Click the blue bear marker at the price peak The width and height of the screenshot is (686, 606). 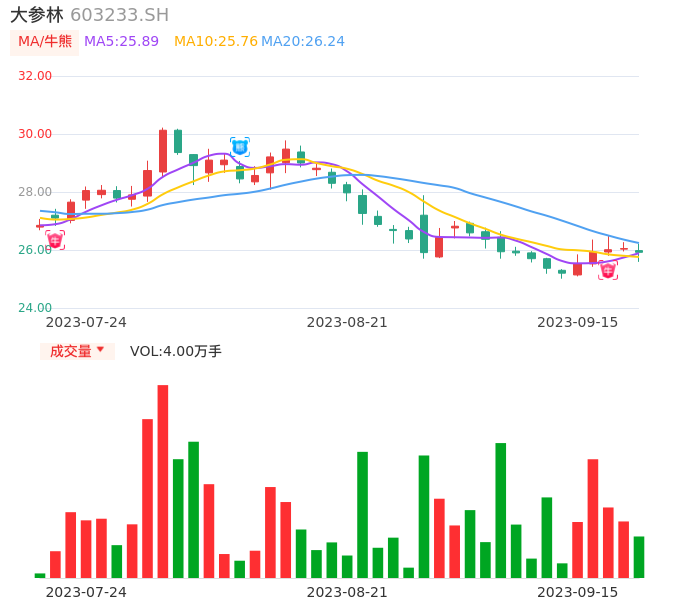click(x=240, y=147)
